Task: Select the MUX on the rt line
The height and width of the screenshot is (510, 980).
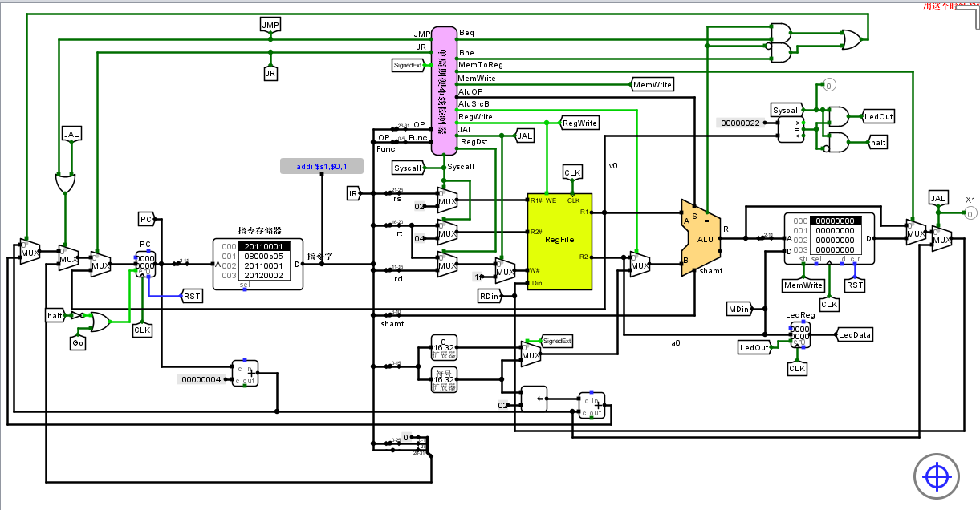Action: pyautogui.click(x=447, y=232)
